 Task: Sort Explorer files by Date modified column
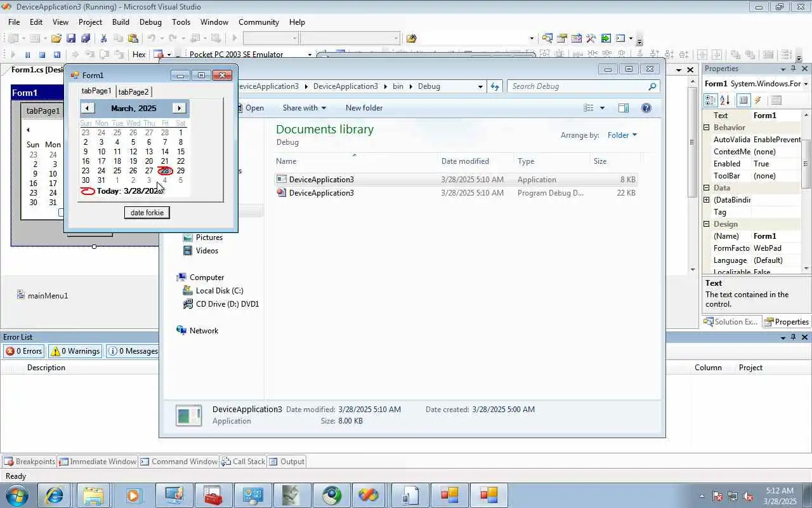click(x=465, y=161)
